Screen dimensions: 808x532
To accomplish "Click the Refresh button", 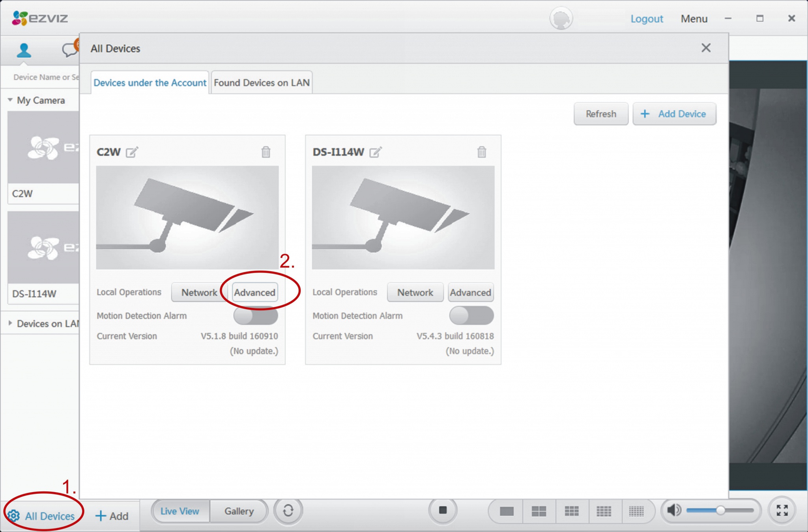I will pyautogui.click(x=601, y=114).
